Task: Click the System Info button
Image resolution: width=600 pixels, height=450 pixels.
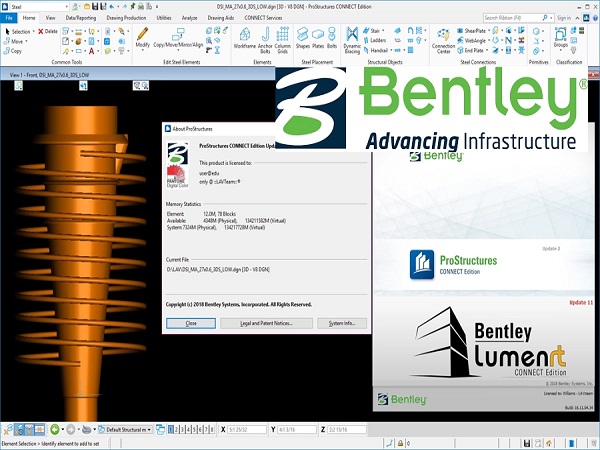Action: (342, 323)
